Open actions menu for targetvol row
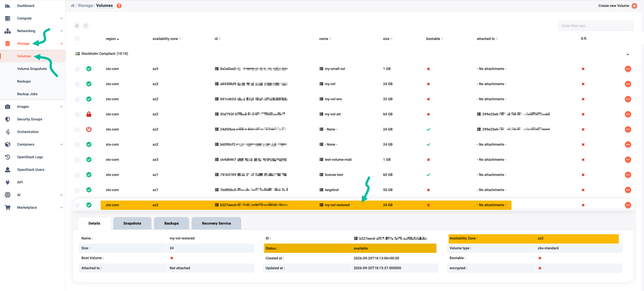 pyautogui.click(x=628, y=190)
